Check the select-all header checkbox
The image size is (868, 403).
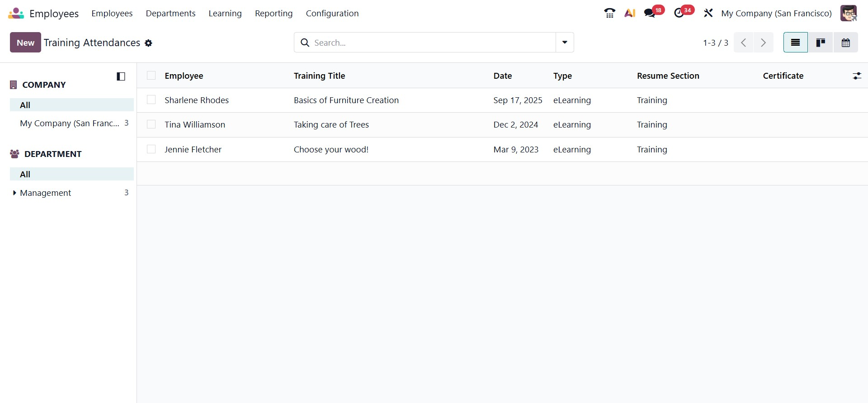[x=151, y=76]
